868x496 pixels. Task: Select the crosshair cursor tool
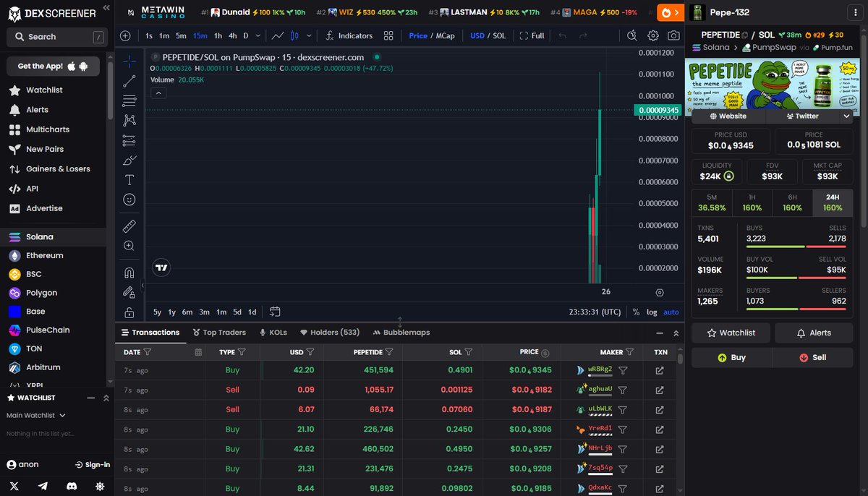pyautogui.click(x=129, y=61)
